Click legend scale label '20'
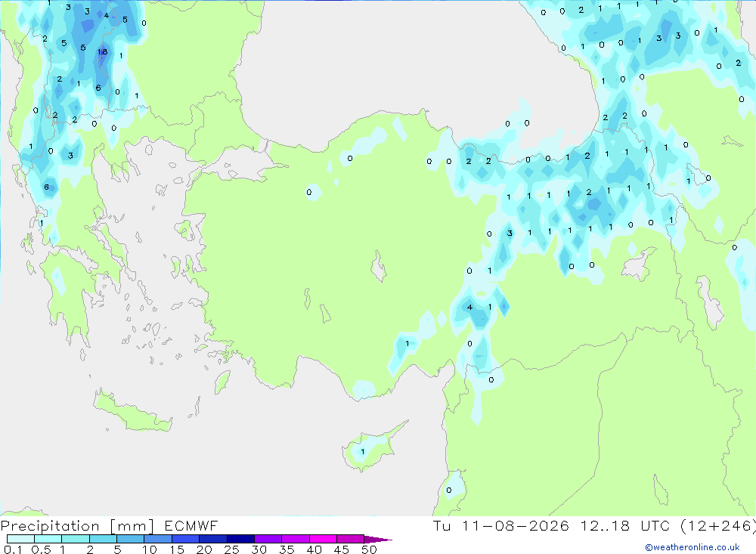The width and height of the screenshot is (756, 554). click(x=204, y=549)
